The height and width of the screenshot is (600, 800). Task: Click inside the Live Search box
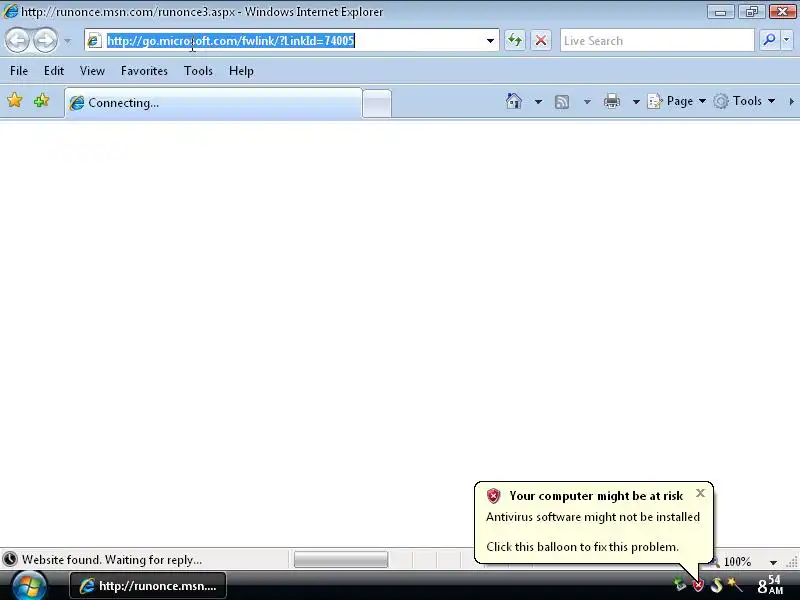657,40
